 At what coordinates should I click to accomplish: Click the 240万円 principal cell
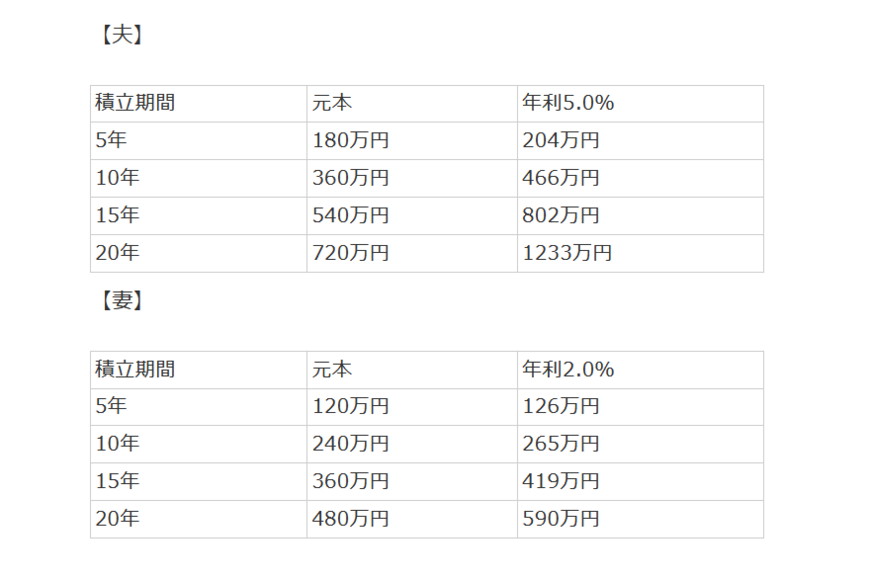point(350,444)
